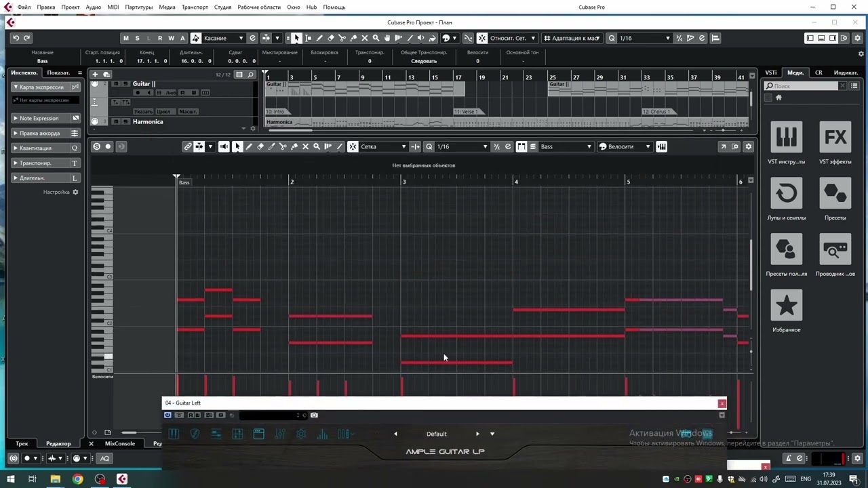The height and width of the screenshot is (488, 868).
Task: Open Google Chrome from the taskbar
Action: [x=77, y=479]
